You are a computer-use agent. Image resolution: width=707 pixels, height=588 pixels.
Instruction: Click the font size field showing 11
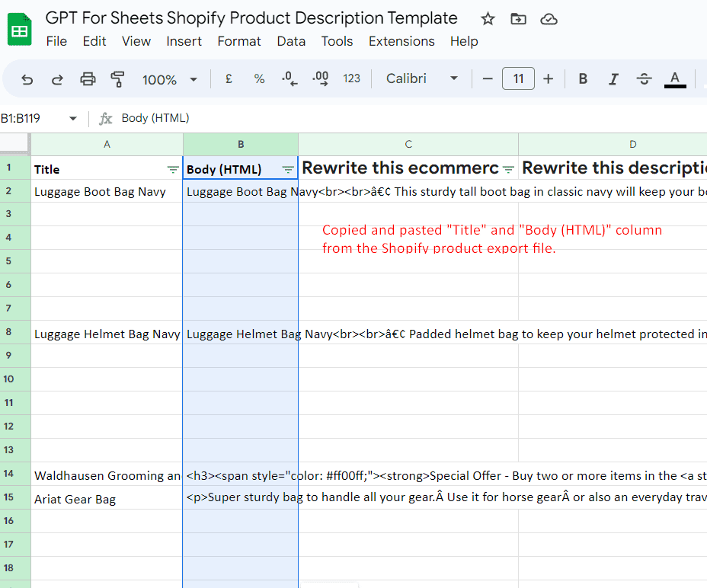coord(518,79)
